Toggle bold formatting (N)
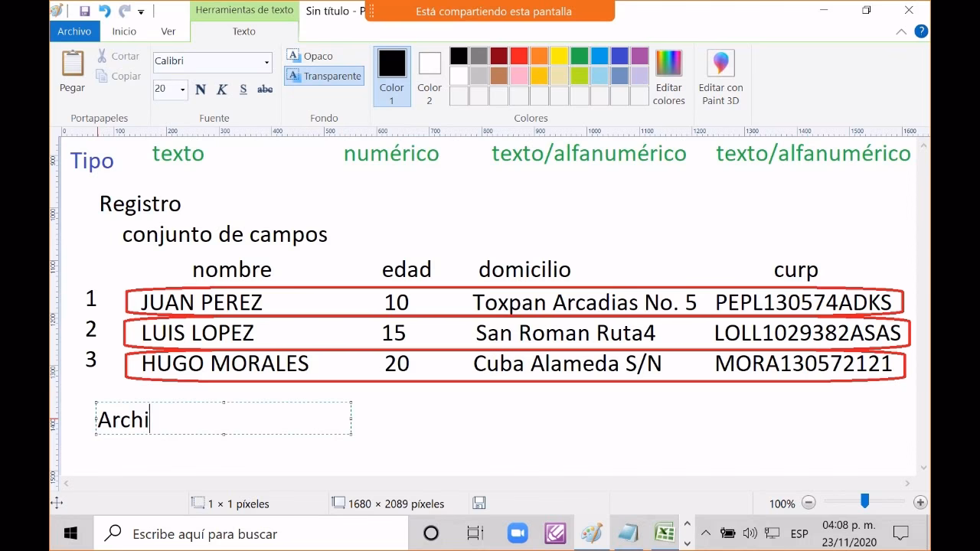The width and height of the screenshot is (980, 551). point(201,90)
